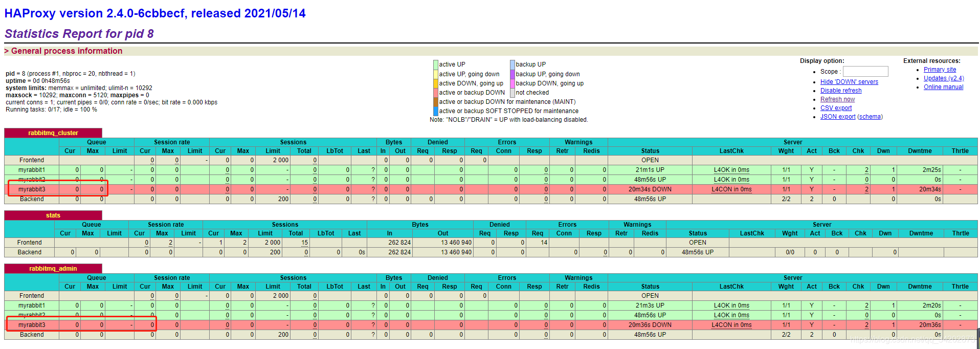Select the stats proxy title
This screenshot has height=349, width=980.
53,215
